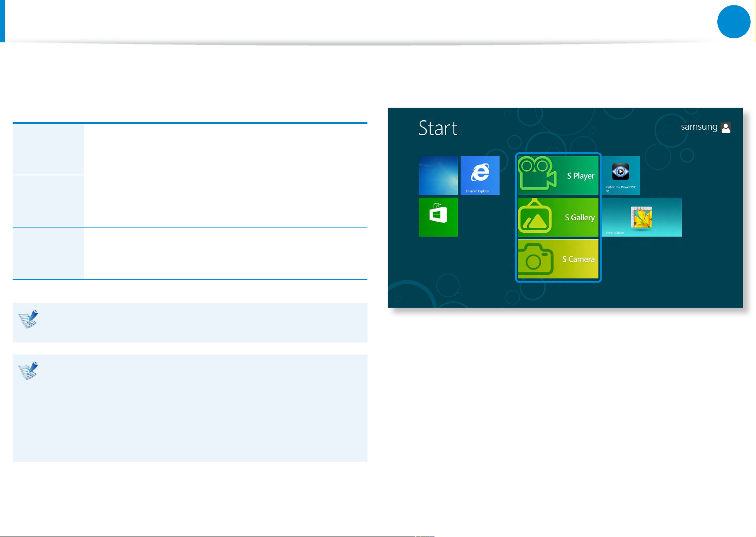
Task: Click the second table row's shaded left cell
Action: (48, 201)
